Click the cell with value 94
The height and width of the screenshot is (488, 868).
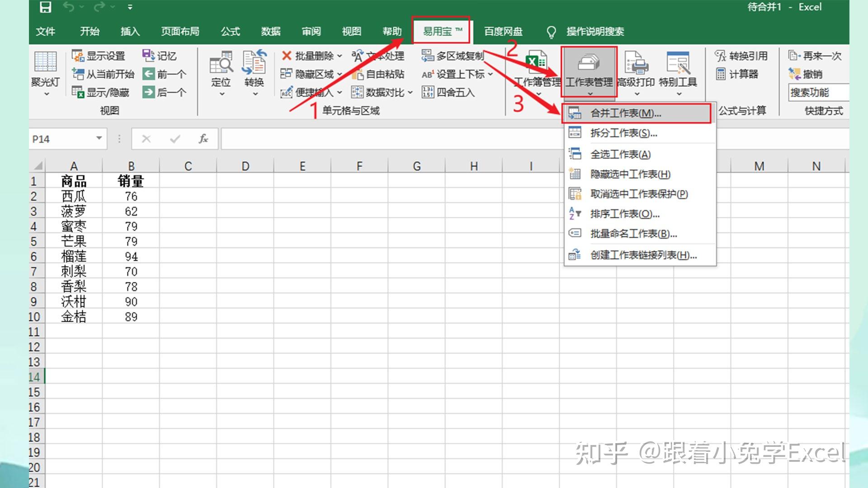click(x=131, y=257)
